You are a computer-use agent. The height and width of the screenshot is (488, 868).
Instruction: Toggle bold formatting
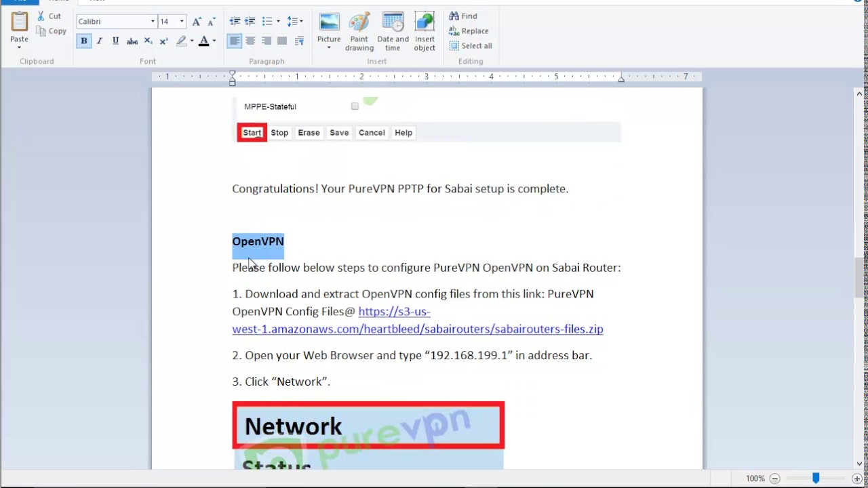(84, 41)
